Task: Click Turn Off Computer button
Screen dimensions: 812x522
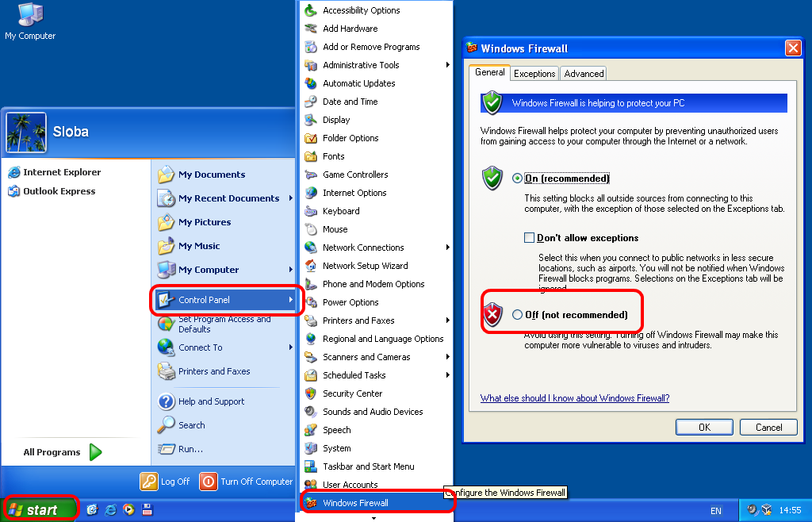Action: click(246, 482)
